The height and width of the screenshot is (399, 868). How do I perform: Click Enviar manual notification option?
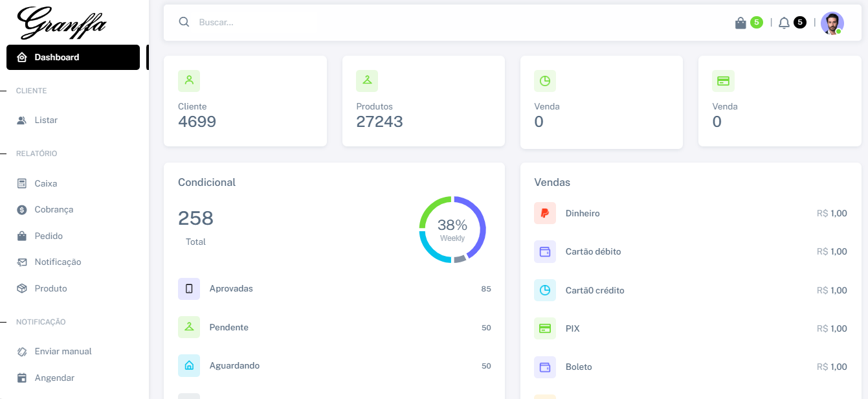coord(63,351)
